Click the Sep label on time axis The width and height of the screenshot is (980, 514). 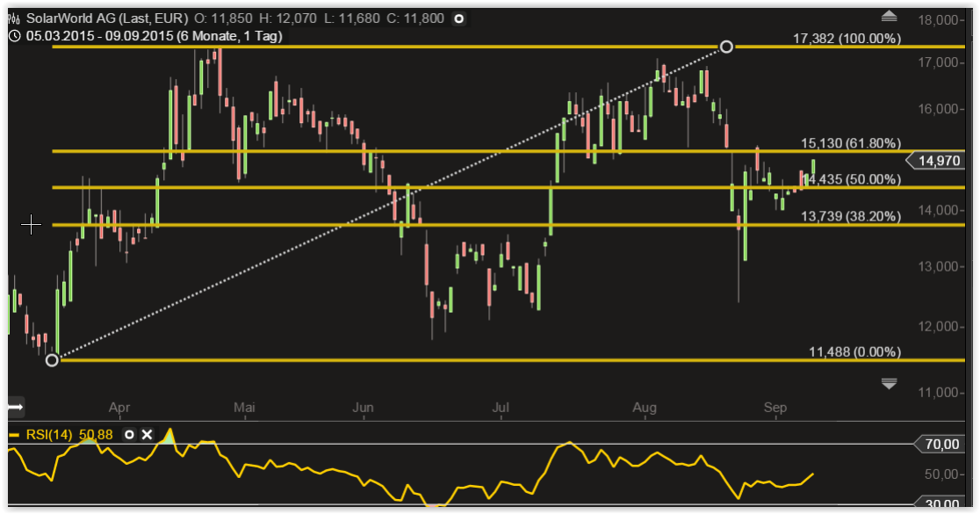775,408
